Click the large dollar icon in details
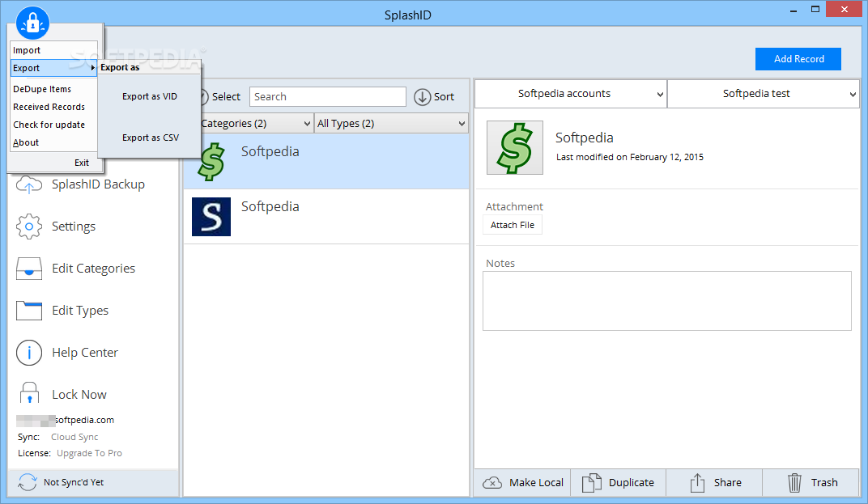Screen dimensions: 868x504 [515, 148]
